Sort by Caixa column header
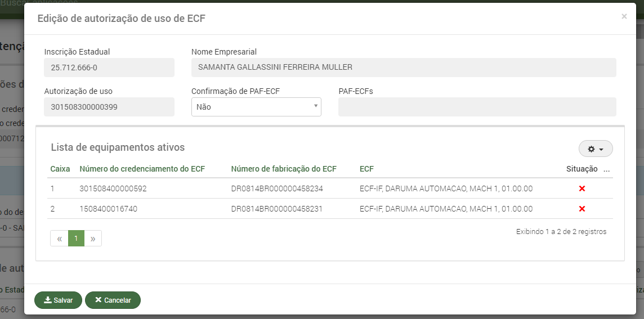Screen dimensions: 644x319 click(x=60, y=169)
